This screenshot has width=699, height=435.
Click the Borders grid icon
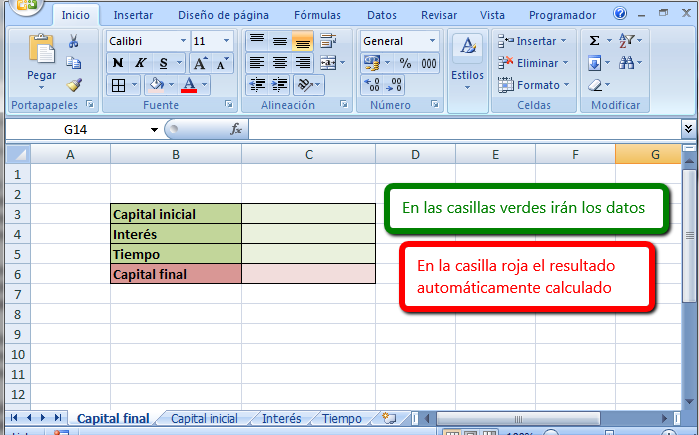pyautogui.click(x=119, y=85)
